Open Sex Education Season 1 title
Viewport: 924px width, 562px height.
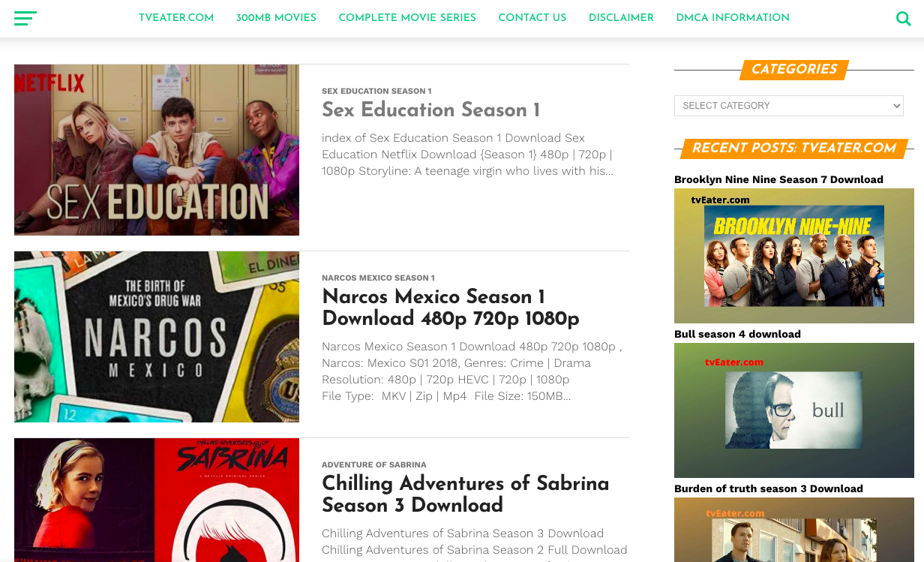pyautogui.click(x=430, y=110)
